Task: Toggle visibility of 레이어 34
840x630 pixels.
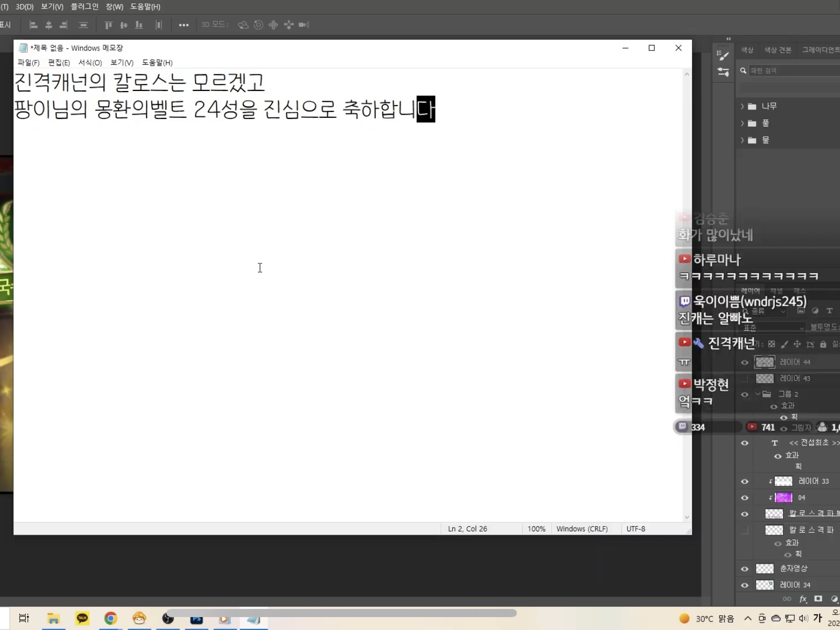Action: (745, 585)
